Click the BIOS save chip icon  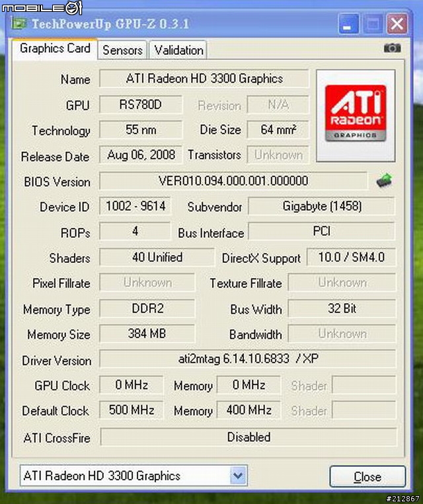(384, 180)
